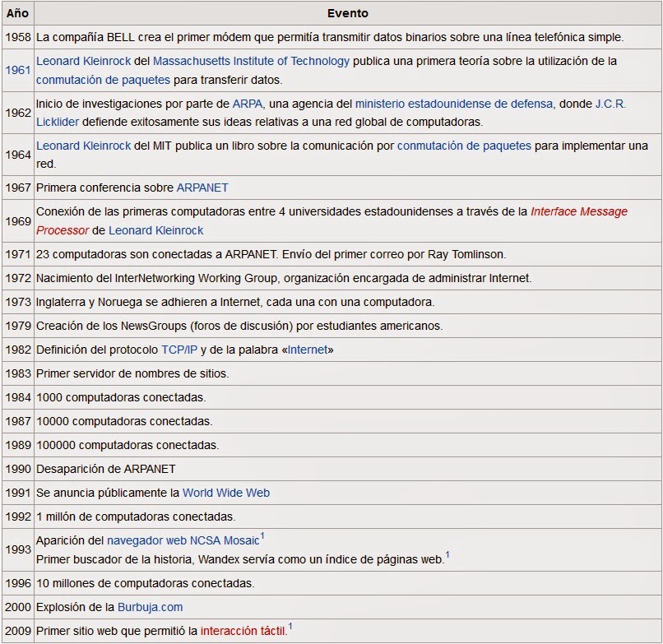Click red Interface Message Processor link
The image size is (663, 644).
(x=579, y=211)
